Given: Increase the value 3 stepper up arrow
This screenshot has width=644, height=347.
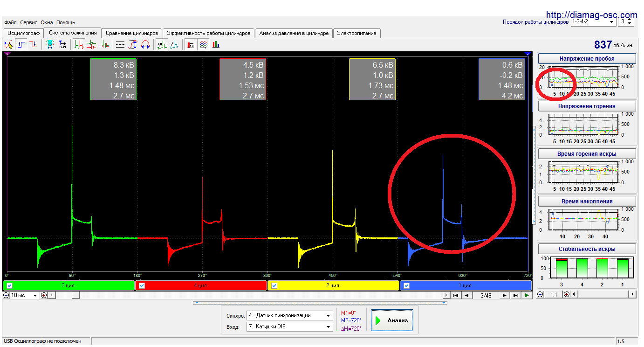Looking at the screenshot, I should [630, 20].
